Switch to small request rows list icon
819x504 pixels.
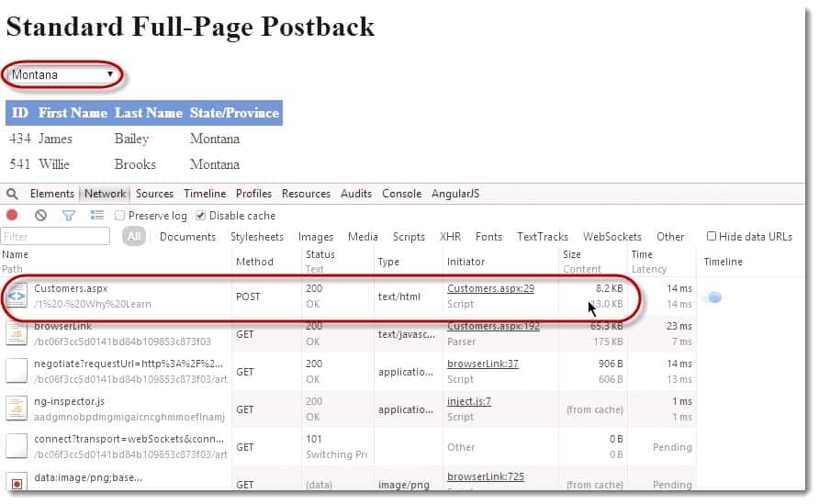pos(96,215)
